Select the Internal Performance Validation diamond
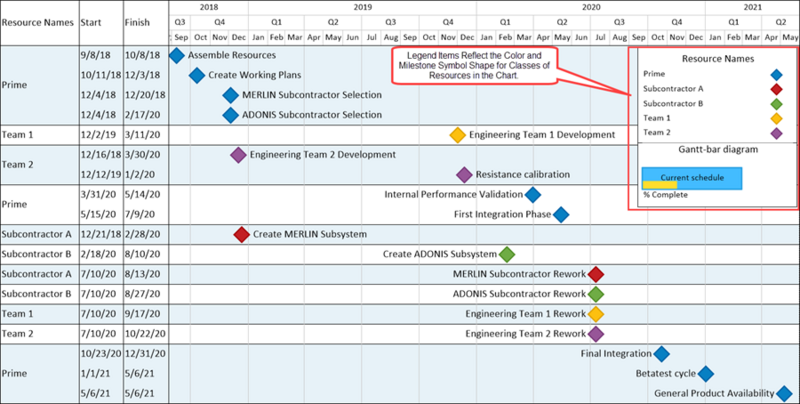 (533, 194)
